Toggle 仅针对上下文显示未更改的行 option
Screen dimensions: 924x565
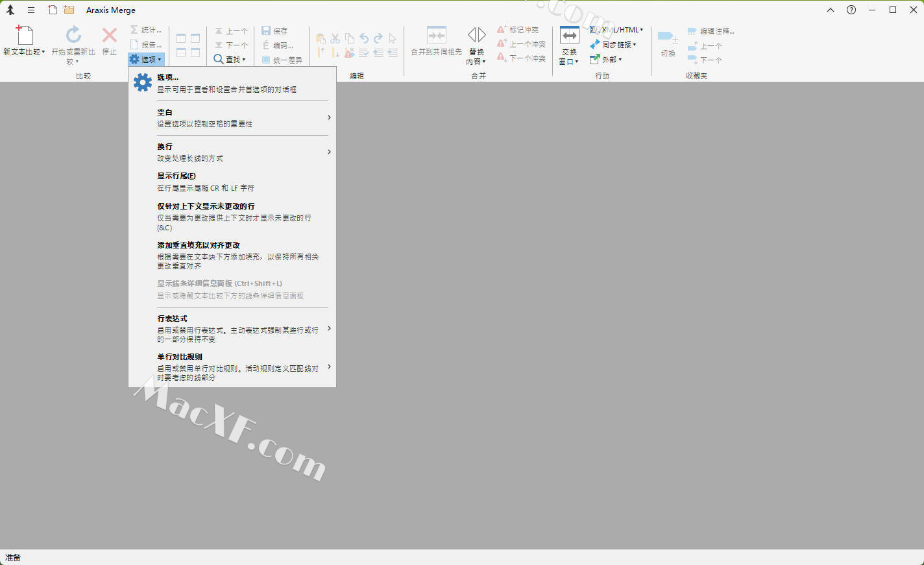232,217
